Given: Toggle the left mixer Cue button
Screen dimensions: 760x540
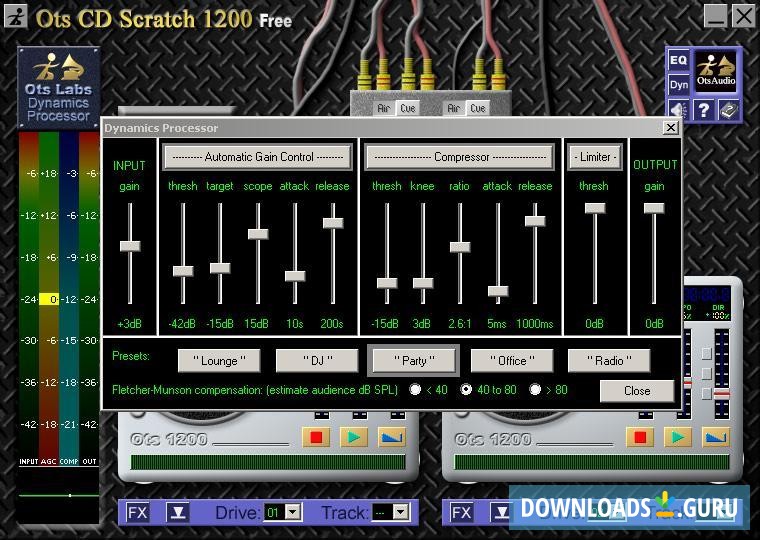Looking at the screenshot, I should (407, 108).
